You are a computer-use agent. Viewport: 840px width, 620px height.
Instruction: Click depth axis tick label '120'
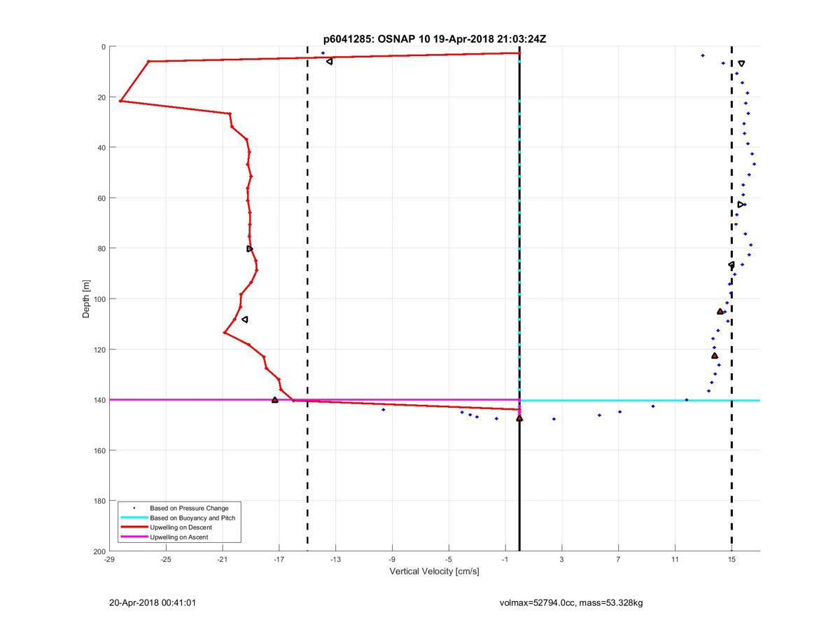99,350
